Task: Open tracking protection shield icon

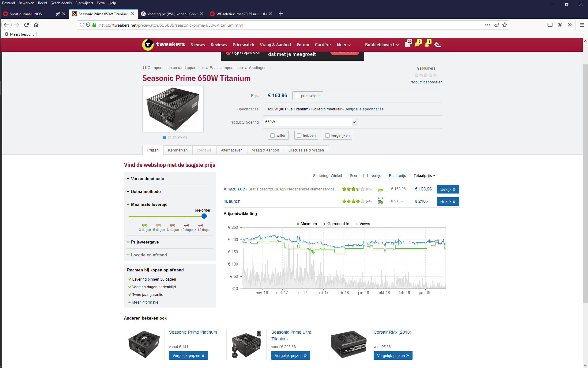Action: pyautogui.click(x=88, y=25)
